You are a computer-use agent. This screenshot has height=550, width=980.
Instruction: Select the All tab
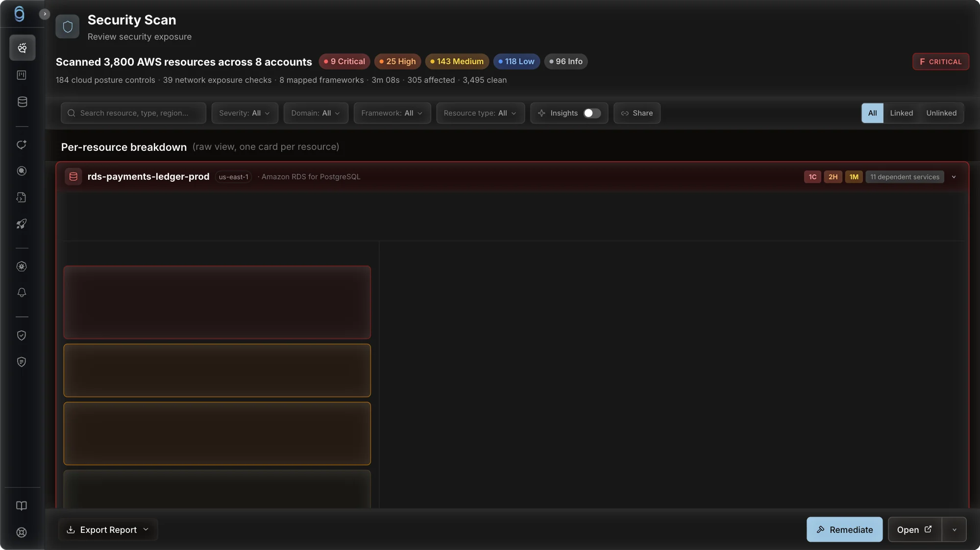point(872,113)
